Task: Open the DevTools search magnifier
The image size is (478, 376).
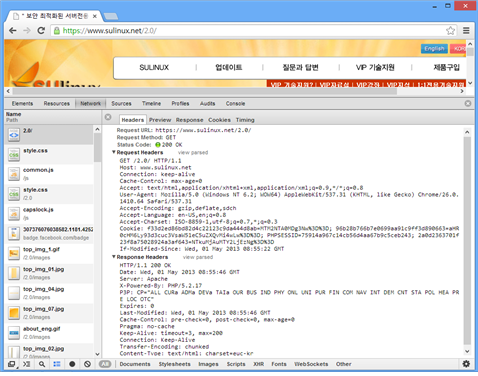Action: pos(42,364)
